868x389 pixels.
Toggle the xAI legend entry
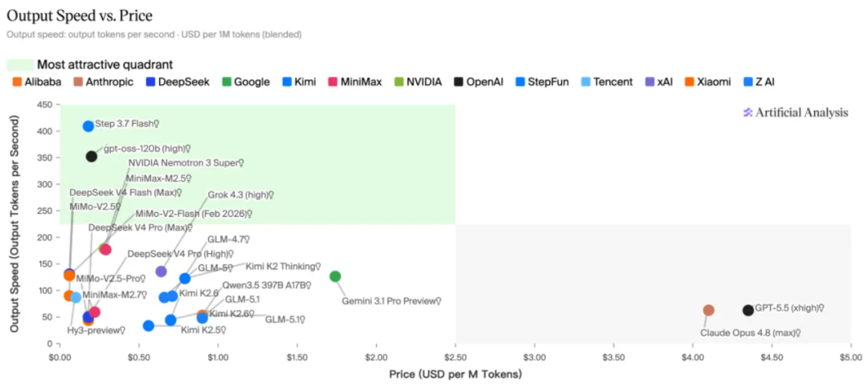click(x=657, y=82)
